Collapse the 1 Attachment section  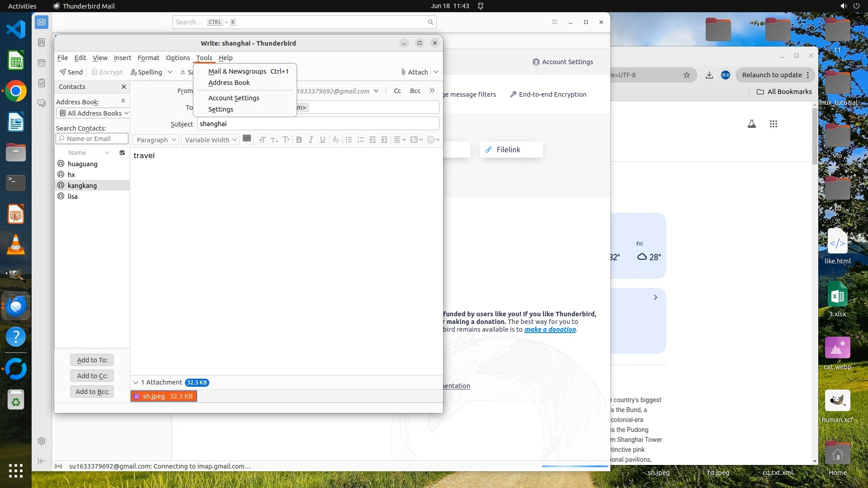pyautogui.click(x=136, y=382)
